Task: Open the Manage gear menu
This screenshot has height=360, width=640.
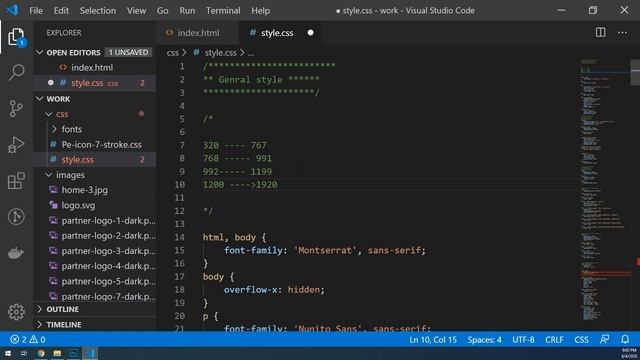Action: point(16,312)
